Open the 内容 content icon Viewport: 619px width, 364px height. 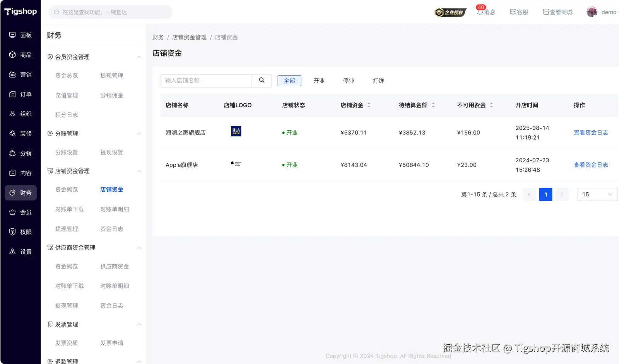(12, 173)
